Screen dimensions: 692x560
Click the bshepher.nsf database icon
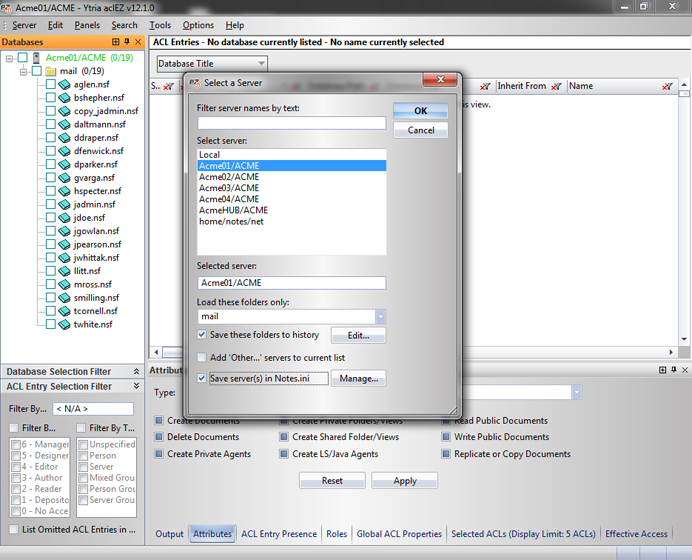[64, 98]
